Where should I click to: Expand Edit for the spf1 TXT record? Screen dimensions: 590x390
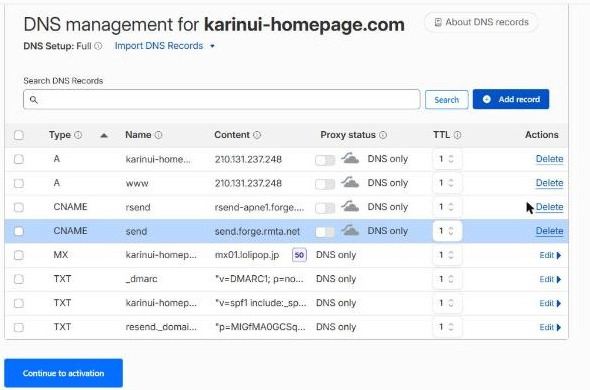(x=550, y=303)
